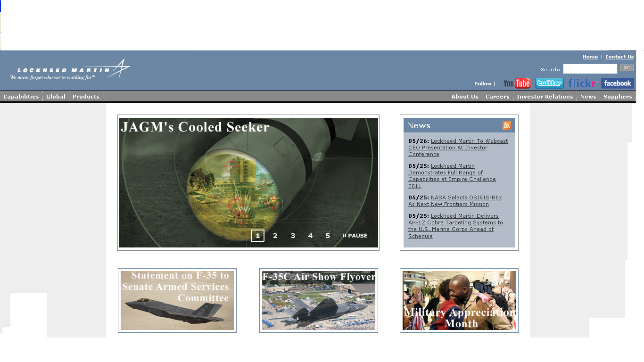Open the Global menu
This screenshot has width=644, height=362.
coord(56,97)
